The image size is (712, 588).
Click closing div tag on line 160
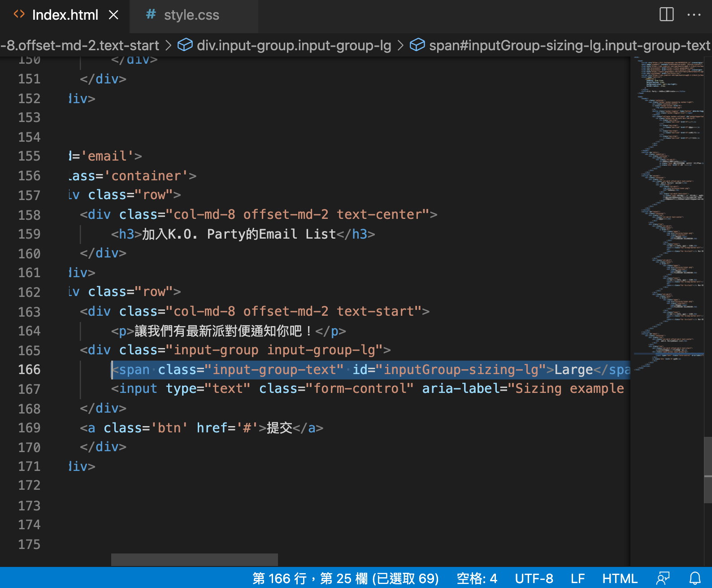point(103,253)
